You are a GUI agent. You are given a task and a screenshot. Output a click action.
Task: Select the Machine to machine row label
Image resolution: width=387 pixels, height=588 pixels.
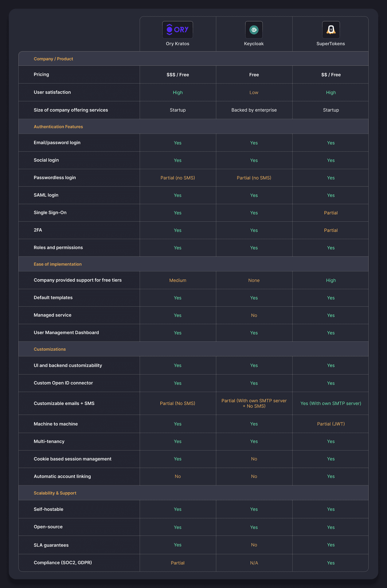(56, 424)
